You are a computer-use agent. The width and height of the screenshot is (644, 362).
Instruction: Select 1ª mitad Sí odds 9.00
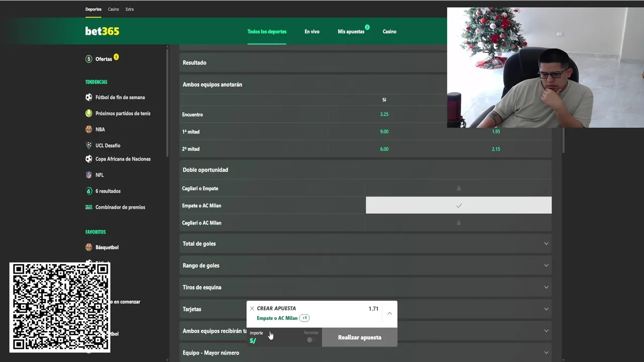pyautogui.click(x=384, y=132)
